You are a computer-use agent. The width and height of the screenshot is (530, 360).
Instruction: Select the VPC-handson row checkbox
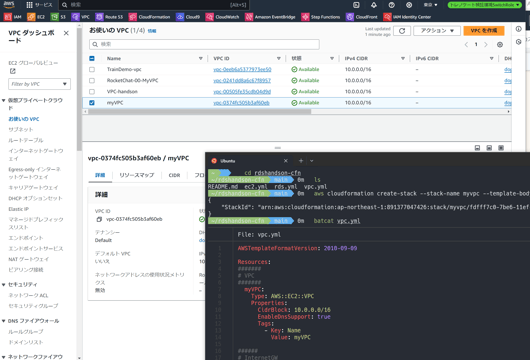[x=92, y=92]
